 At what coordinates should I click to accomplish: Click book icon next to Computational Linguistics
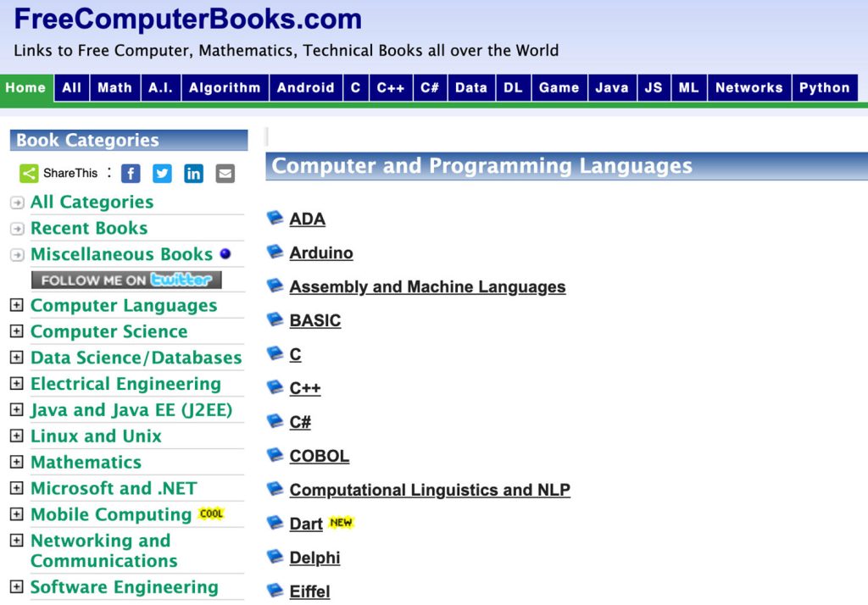pos(275,489)
